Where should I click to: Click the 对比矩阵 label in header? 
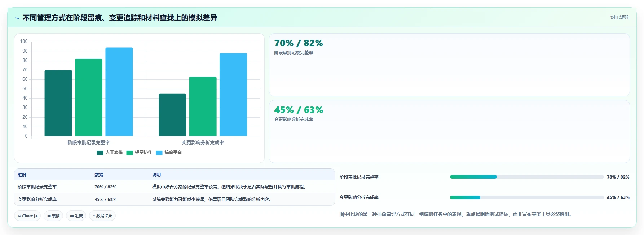pos(619,17)
